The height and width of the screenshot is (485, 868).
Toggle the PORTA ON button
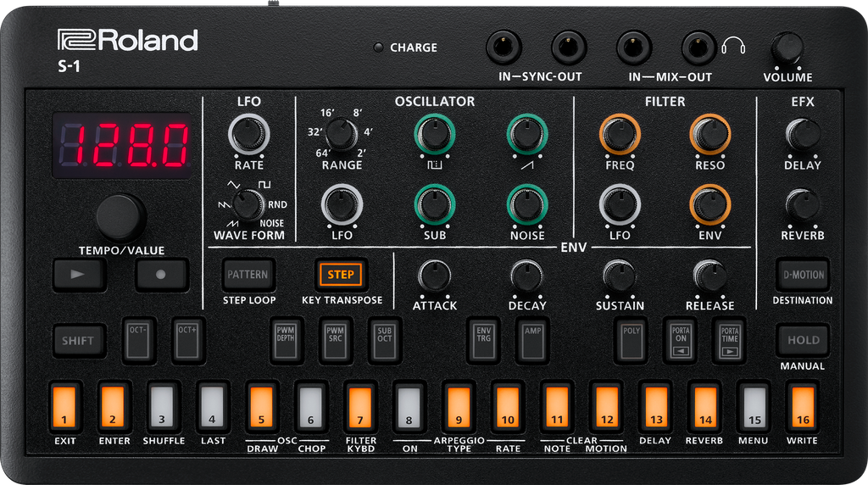pos(680,340)
